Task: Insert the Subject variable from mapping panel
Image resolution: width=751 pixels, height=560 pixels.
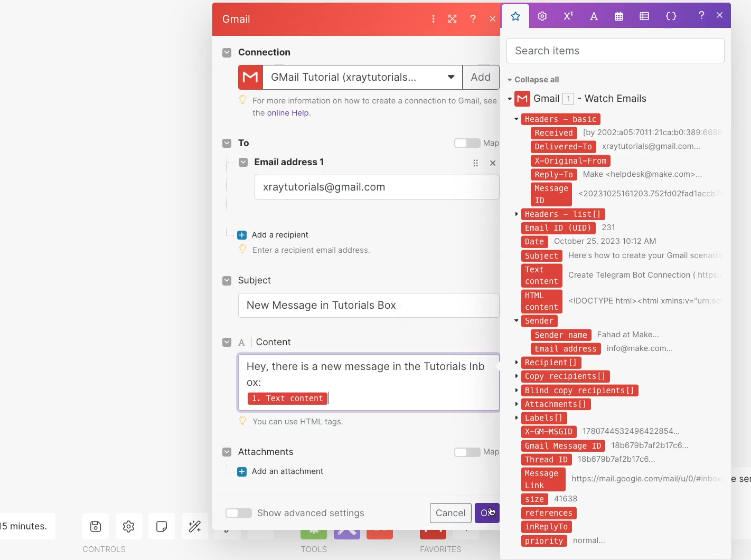Action: coord(541,256)
